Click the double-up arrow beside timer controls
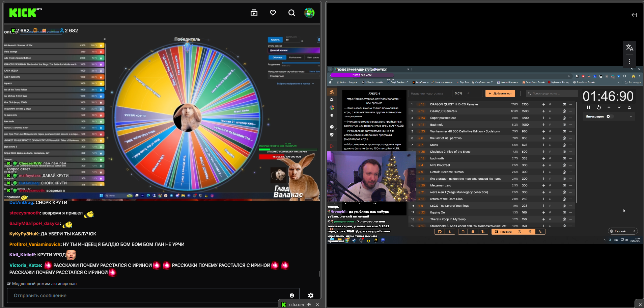 [629, 107]
